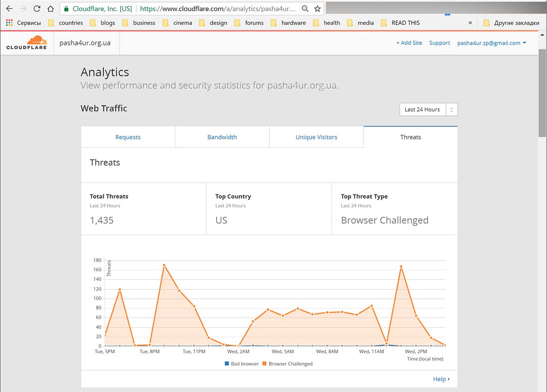The width and height of the screenshot is (547, 392).
Task: Switch to the Requests tab
Action: (x=128, y=137)
